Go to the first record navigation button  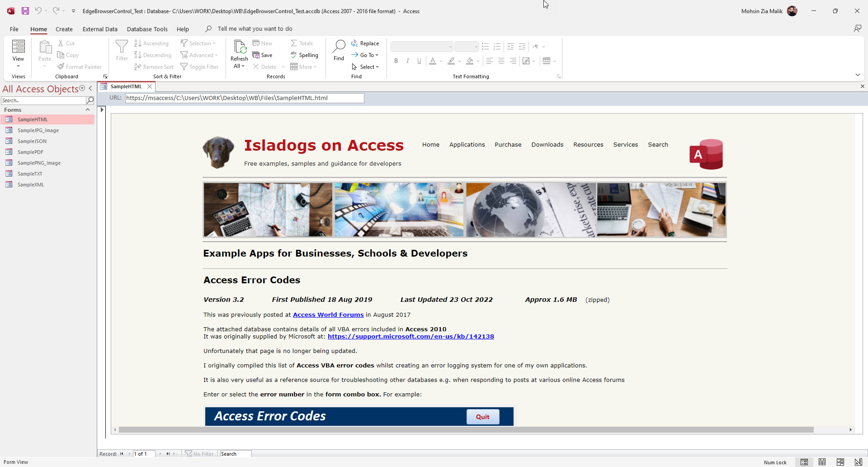(x=122, y=454)
